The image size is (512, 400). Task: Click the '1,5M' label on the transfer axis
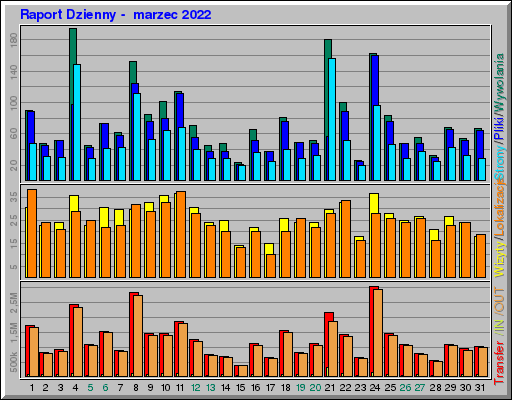pyautogui.click(x=14, y=332)
